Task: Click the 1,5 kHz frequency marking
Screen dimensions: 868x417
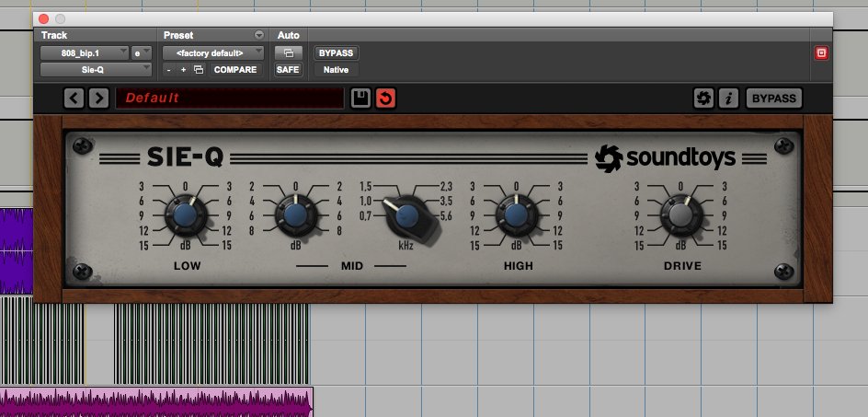Action: coord(365,187)
